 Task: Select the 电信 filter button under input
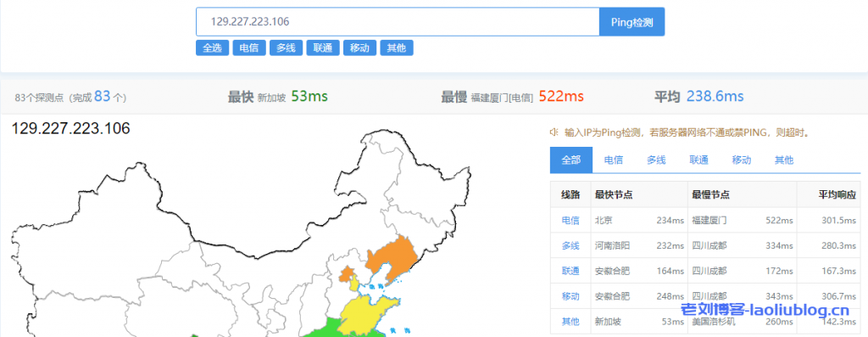249,48
